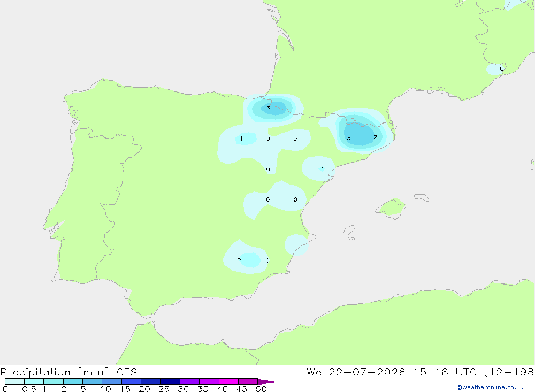Screen dimensions: 535x392
Task: Click the 1–2 mm legend swatch
Action: [53, 381]
